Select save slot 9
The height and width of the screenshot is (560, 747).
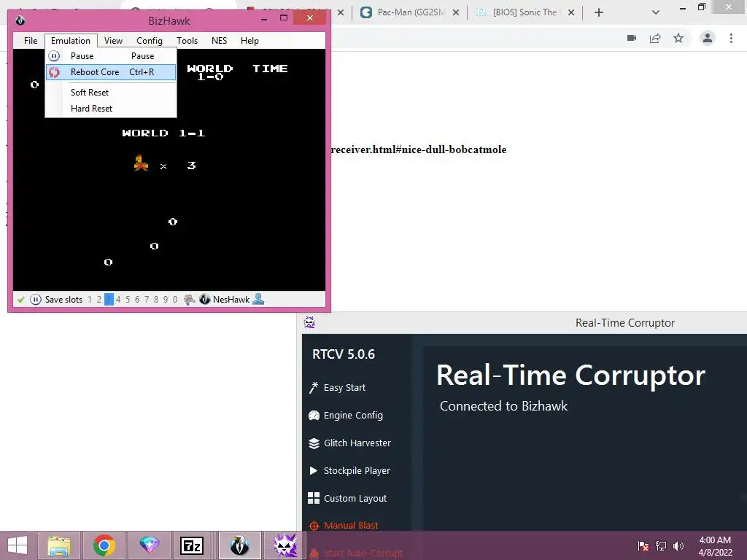point(166,300)
